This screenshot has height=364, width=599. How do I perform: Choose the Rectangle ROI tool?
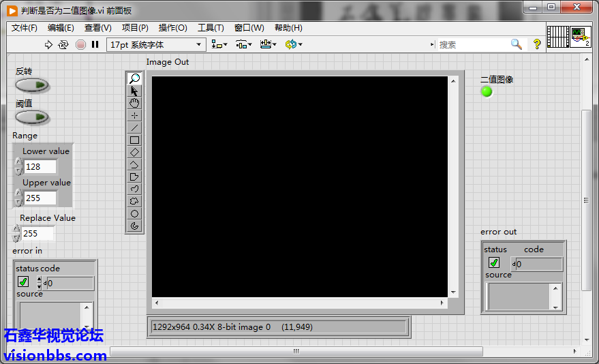click(x=134, y=140)
